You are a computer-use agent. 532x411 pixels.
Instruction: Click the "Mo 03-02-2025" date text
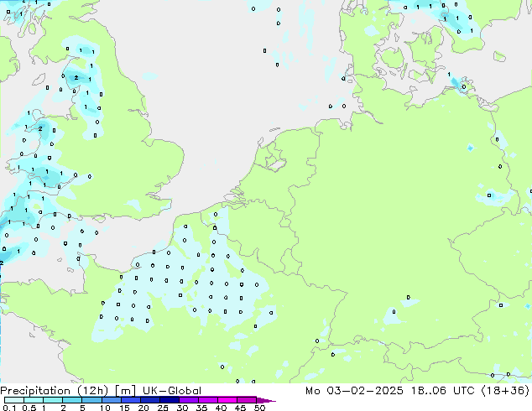click(355, 391)
